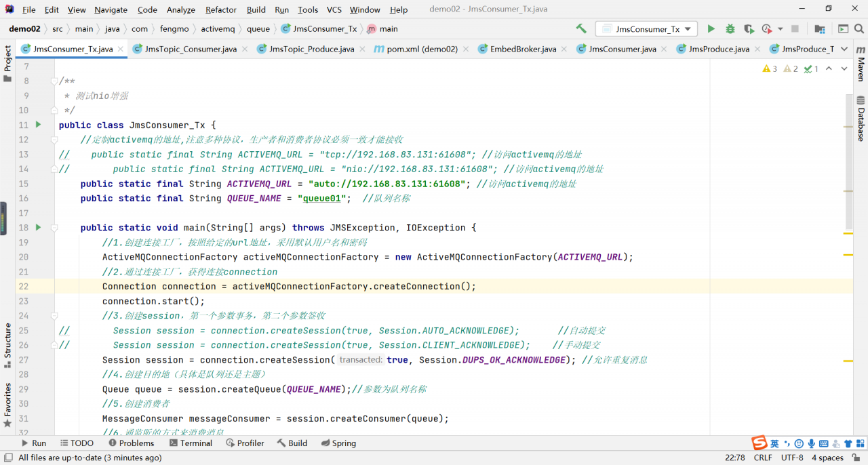This screenshot has width=868, height=465.
Task: Open the JmsConsumer_Tx run configuration dropdown
Action: (x=646, y=29)
